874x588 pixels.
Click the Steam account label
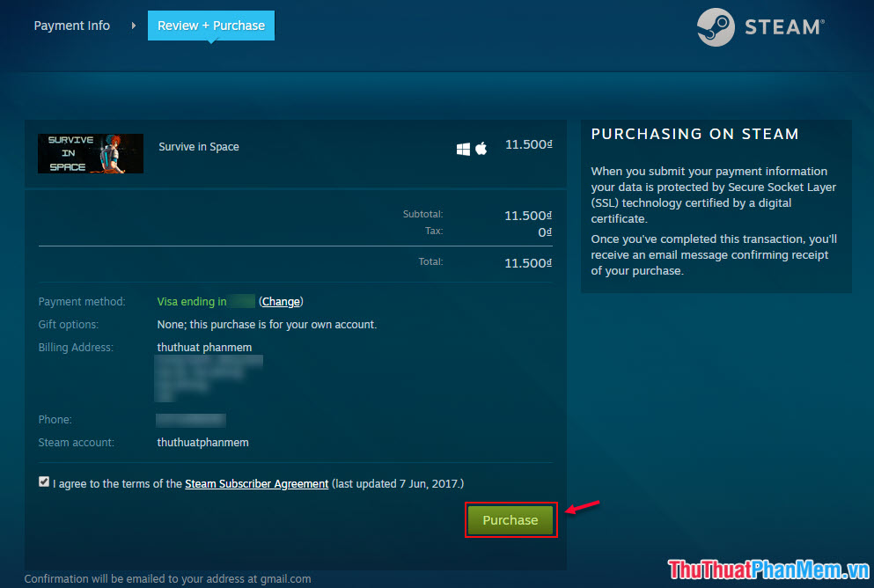tap(77, 443)
